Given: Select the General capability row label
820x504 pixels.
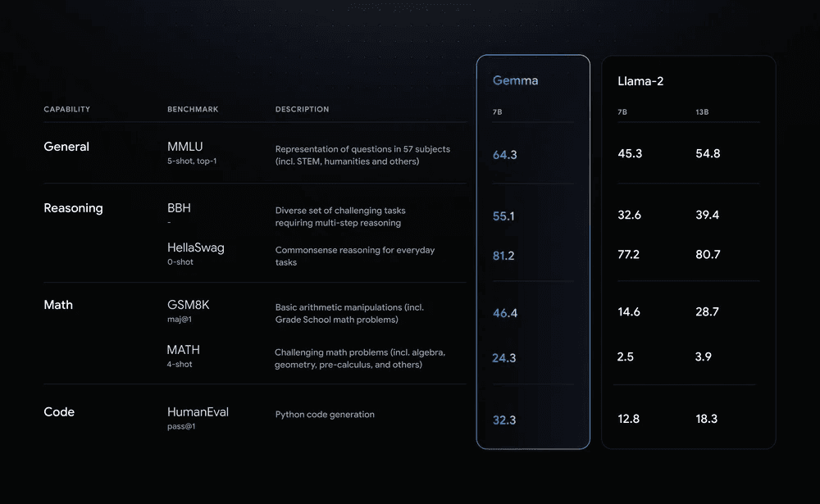Looking at the screenshot, I should pos(66,147).
